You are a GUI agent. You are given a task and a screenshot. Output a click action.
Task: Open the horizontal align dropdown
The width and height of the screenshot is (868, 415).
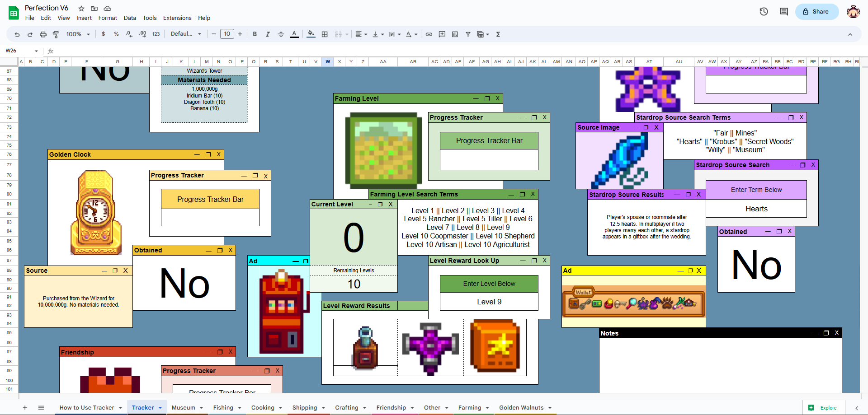[361, 34]
